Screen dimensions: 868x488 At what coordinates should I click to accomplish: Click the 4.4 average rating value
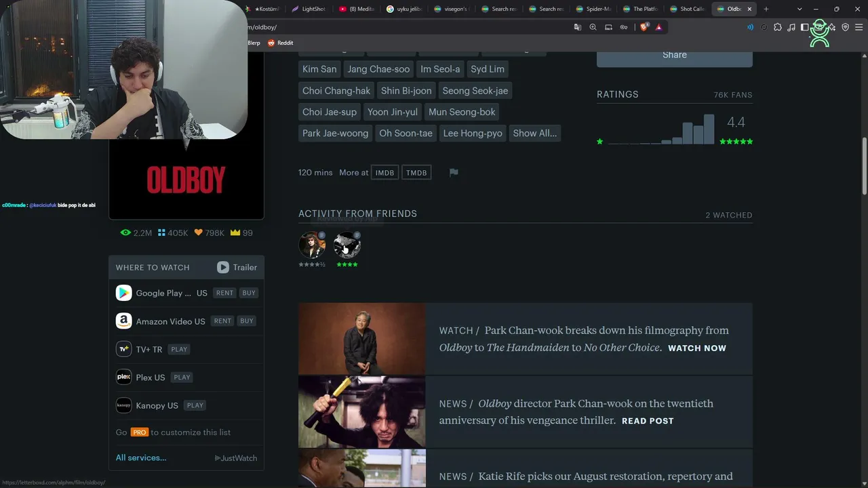736,123
